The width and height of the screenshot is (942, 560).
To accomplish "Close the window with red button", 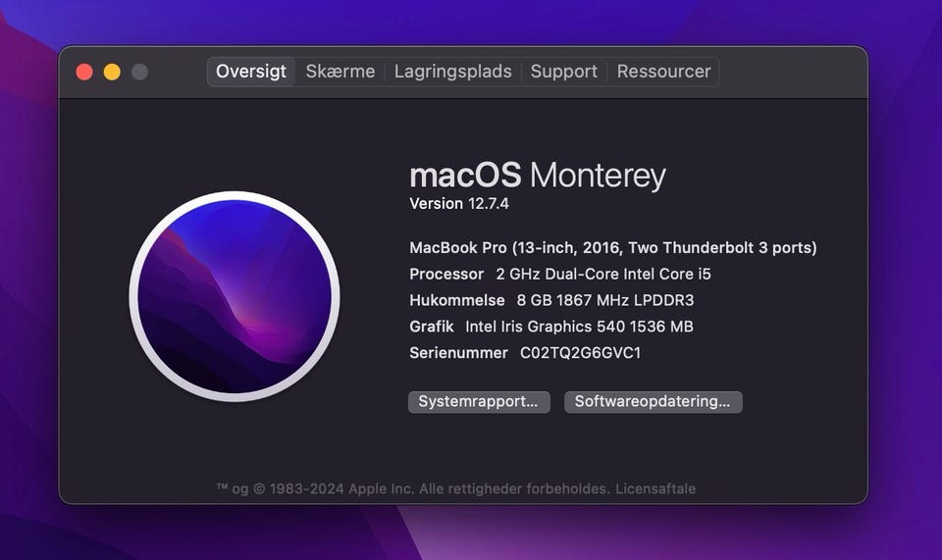I will pos(84,72).
